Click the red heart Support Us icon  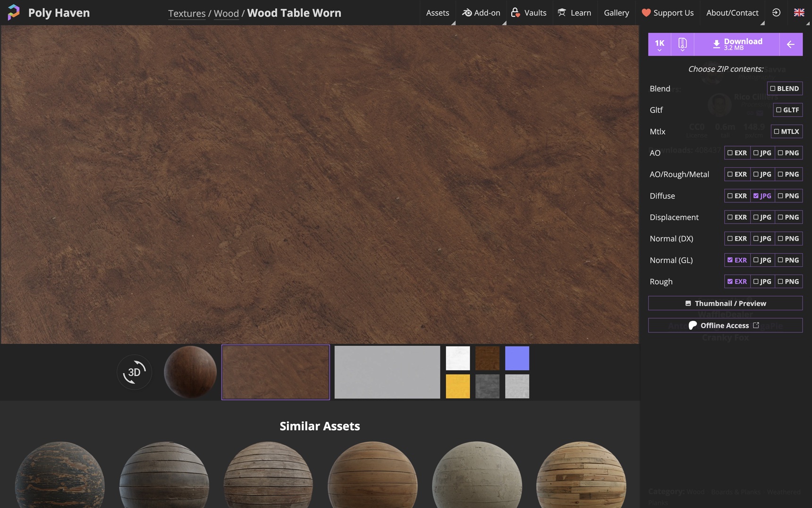point(646,13)
